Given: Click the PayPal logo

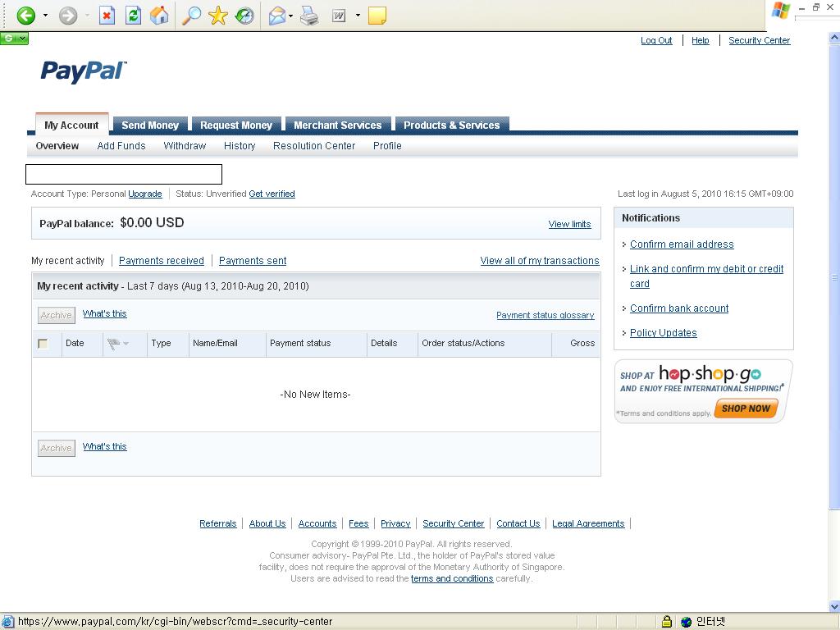Looking at the screenshot, I should [84, 72].
